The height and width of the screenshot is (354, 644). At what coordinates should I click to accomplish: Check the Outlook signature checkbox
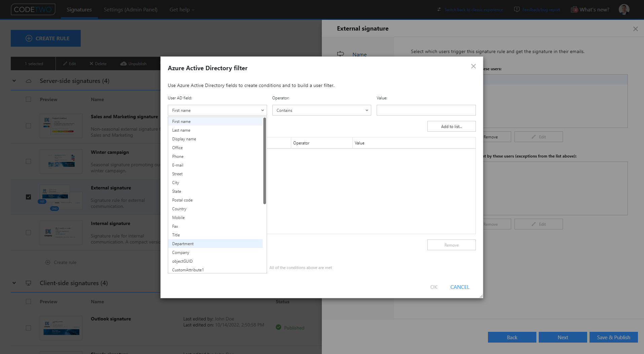coord(29,328)
